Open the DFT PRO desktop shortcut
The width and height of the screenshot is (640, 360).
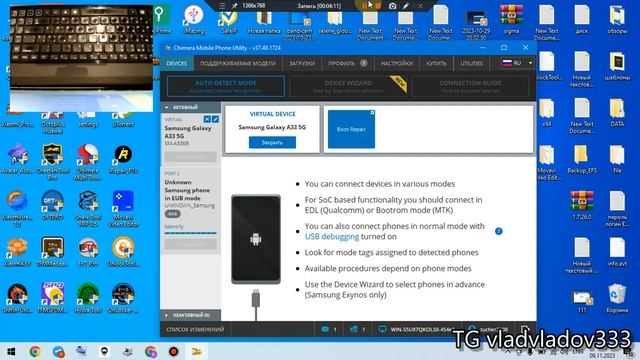pyautogui.click(x=52, y=205)
